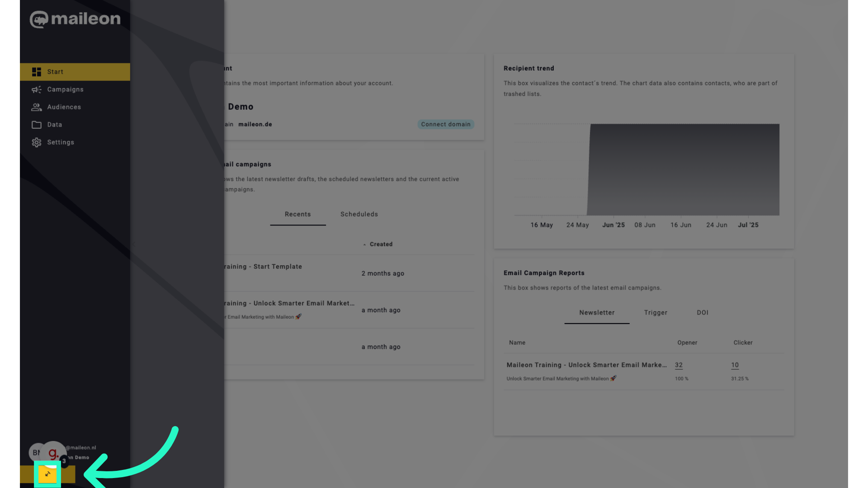The height and width of the screenshot is (488, 868).
Task: Click the Recipient trend chart area
Action: pos(646,169)
